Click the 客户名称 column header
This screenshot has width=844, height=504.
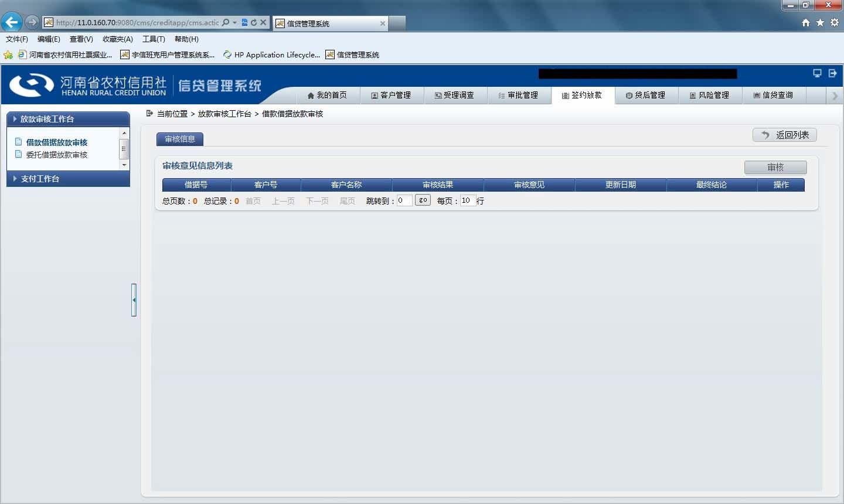click(346, 185)
